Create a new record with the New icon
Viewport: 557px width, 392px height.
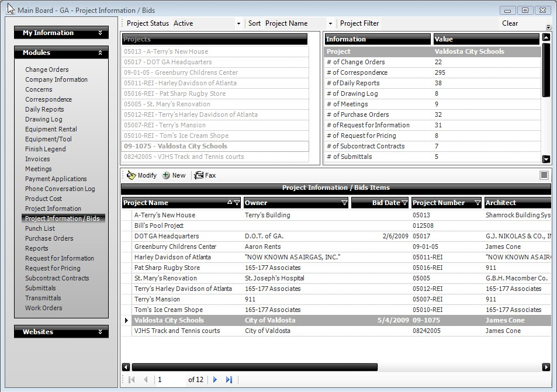pyautogui.click(x=174, y=175)
